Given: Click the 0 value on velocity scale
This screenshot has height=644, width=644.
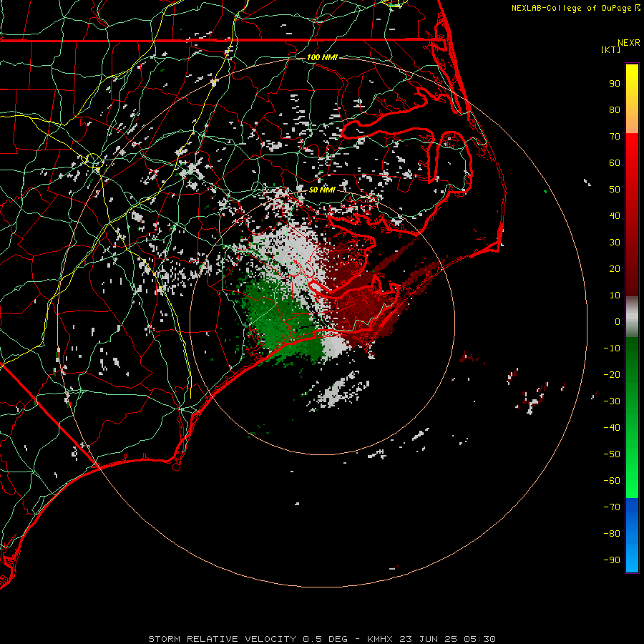Looking at the screenshot, I should (x=618, y=321).
